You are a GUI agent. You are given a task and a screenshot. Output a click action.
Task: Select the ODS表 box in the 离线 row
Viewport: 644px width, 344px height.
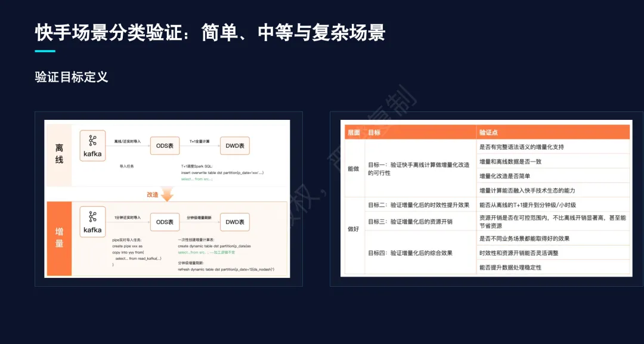(165, 145)
